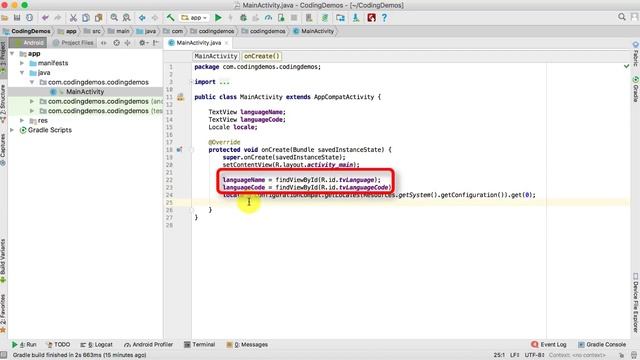Click the Copy icon in toolbar

coord(86,18)
